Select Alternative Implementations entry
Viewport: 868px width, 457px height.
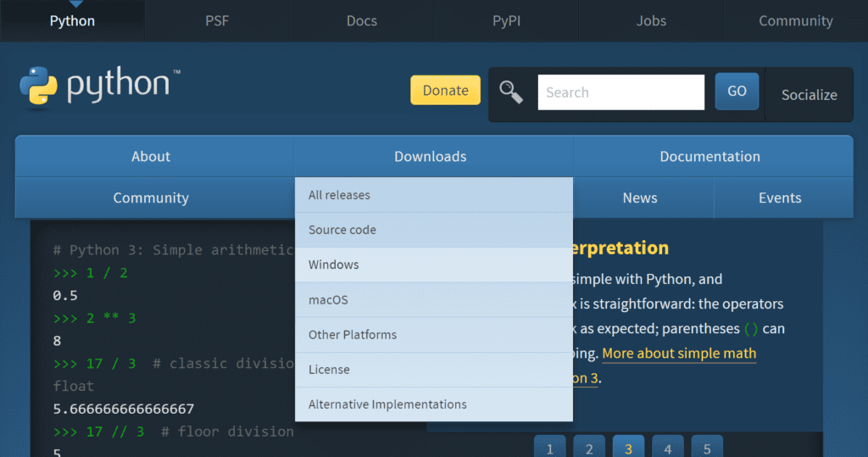click(x=433, y=404)
